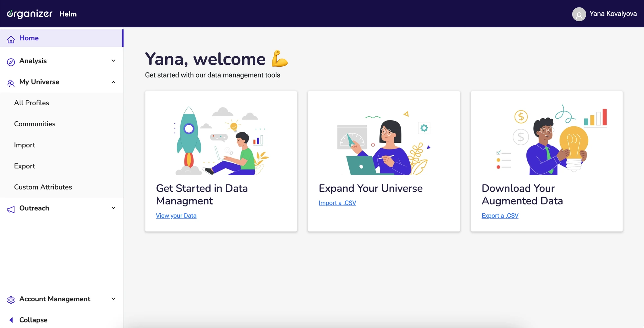The width and height of the screenshot is (644, 328).
Task: Click the Yana Kovalyova user name
Action: (613, 14)
